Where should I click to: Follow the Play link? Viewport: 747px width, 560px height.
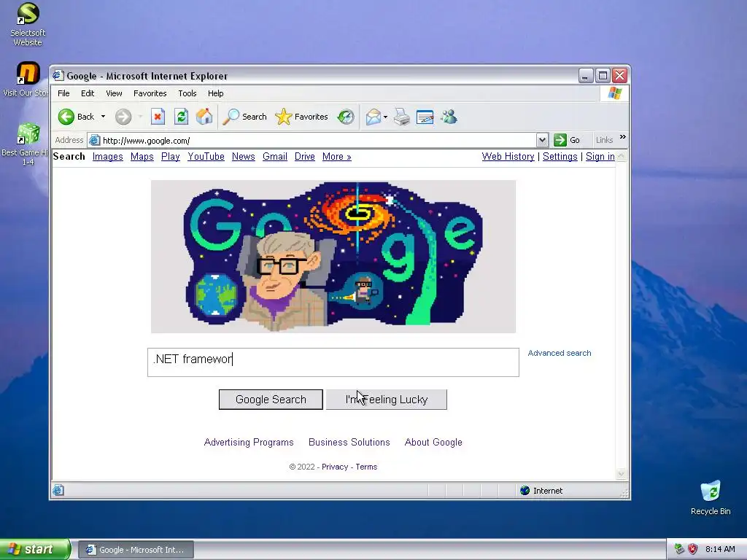pos(170,157)
